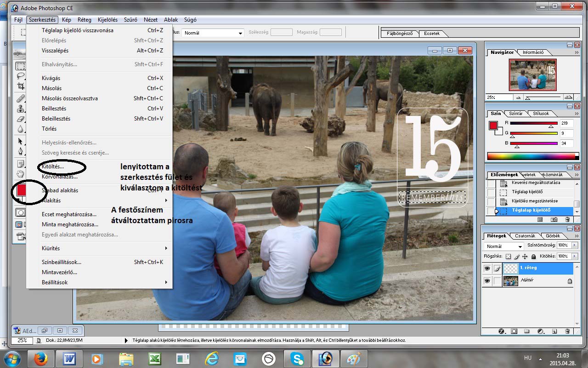Viewport: 588px width, 368px height.
Task: Expand the Színtömörség opacity arrow
Action: coord(572,246)
